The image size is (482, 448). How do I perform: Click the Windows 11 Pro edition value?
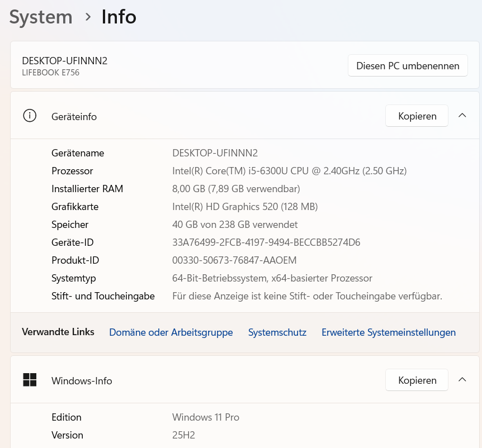tap(206, 417)
